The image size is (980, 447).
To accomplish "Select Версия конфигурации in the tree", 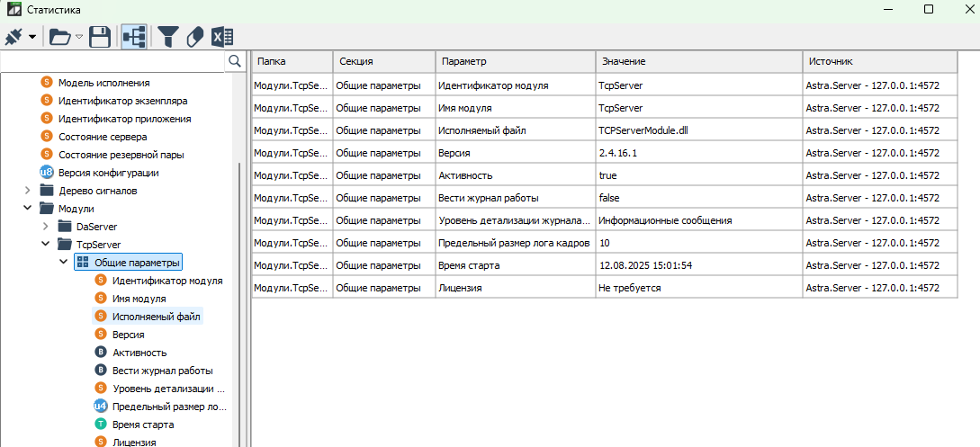I will 108,173.
